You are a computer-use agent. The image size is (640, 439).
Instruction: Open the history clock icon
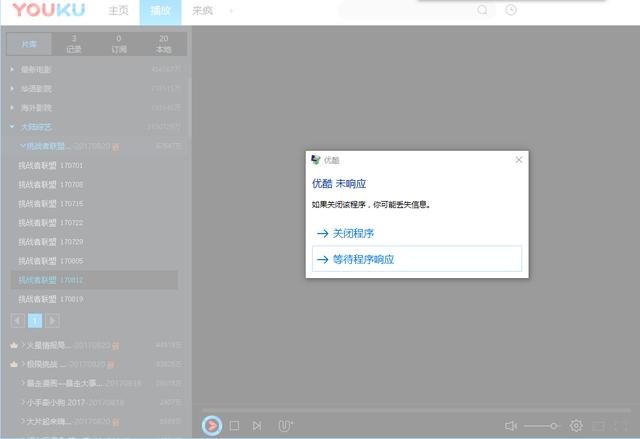[x=511, y=10]
